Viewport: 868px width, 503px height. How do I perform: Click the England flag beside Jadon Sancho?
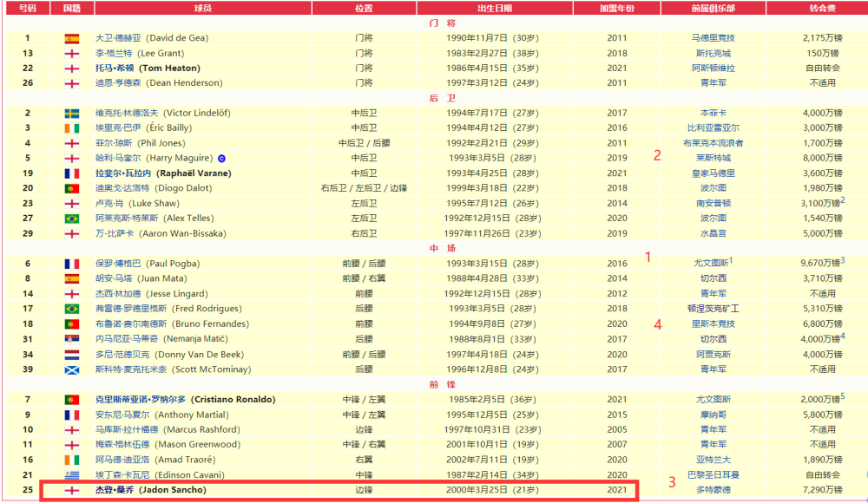pyautogui.click(x=72, y=490)
